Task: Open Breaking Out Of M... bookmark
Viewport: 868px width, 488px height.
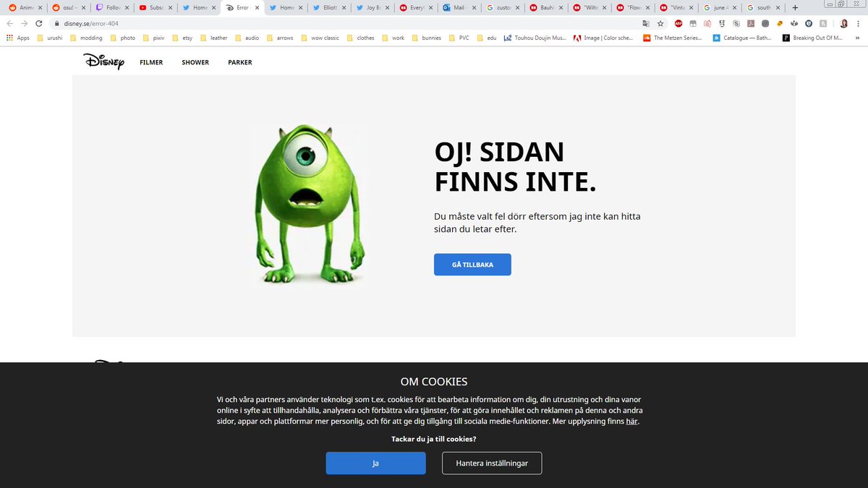Action: point(812,38)
